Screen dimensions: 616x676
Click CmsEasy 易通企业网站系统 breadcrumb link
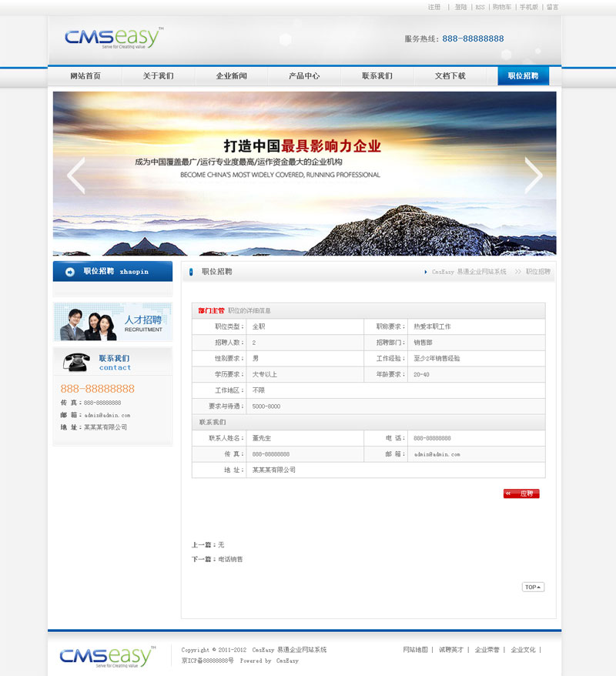tap(469, 272)
